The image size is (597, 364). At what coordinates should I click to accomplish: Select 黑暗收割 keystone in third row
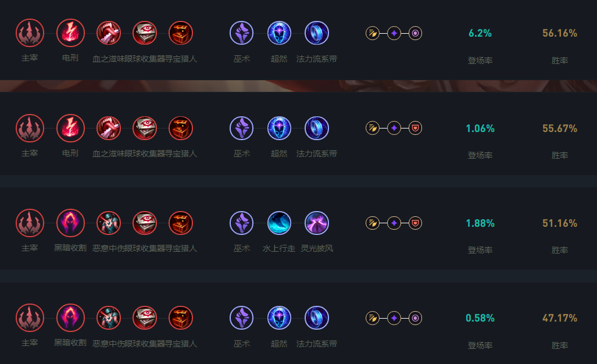(x=70, y=223)
